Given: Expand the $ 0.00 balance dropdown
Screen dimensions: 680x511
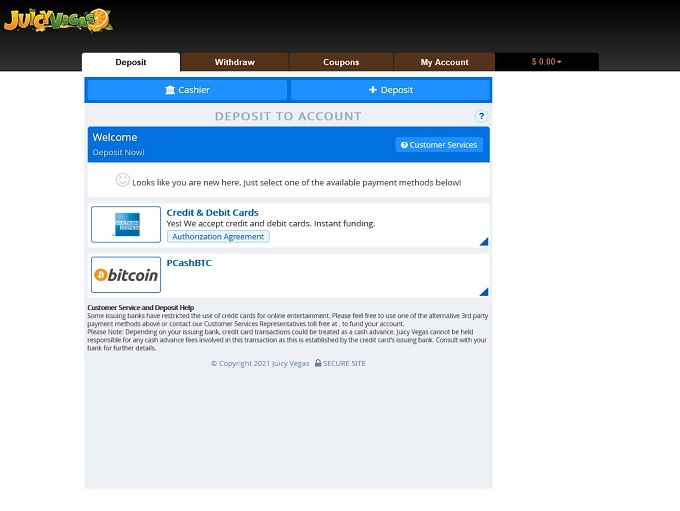Looking at the screenshot, I should pos(546,62).
